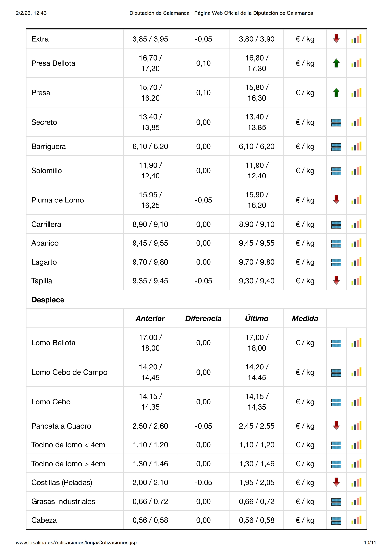
Task: Open the chart icon for Panceta a Cuadro
Action: pos(356,426)
